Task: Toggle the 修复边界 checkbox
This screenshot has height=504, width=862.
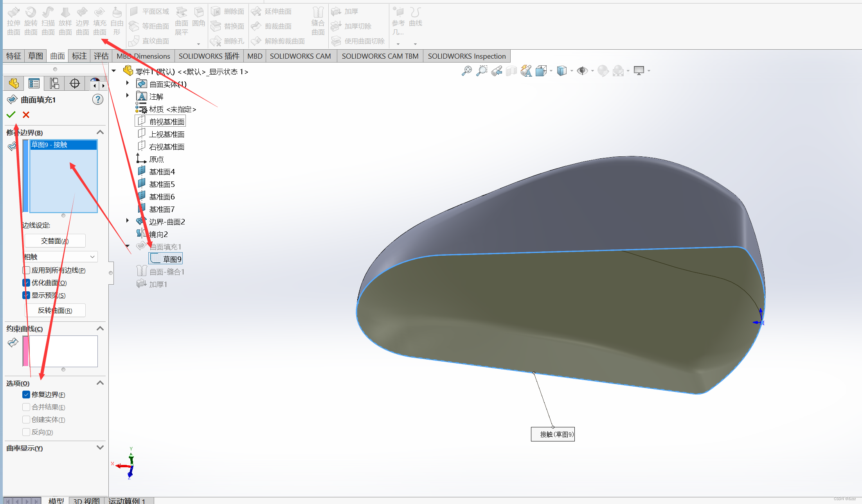Action: coord(26,395)
